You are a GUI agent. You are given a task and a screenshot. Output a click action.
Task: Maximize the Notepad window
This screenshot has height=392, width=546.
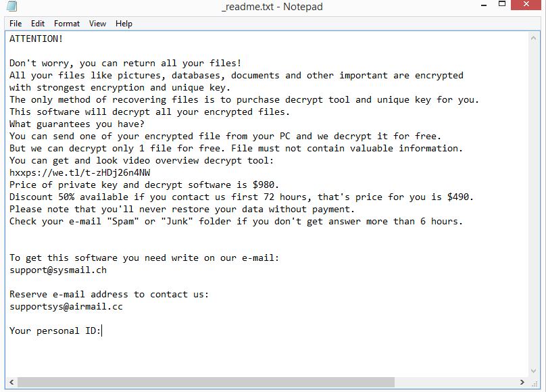coord(502,4)
